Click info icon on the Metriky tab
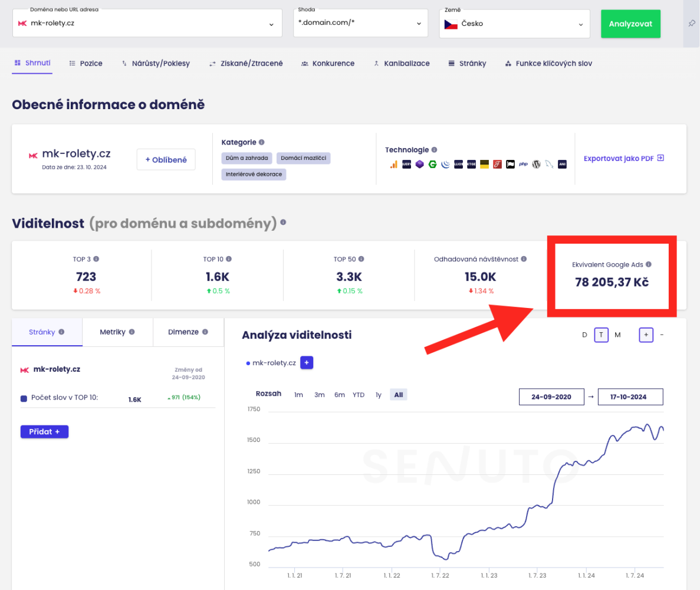 tap(132, 332)
